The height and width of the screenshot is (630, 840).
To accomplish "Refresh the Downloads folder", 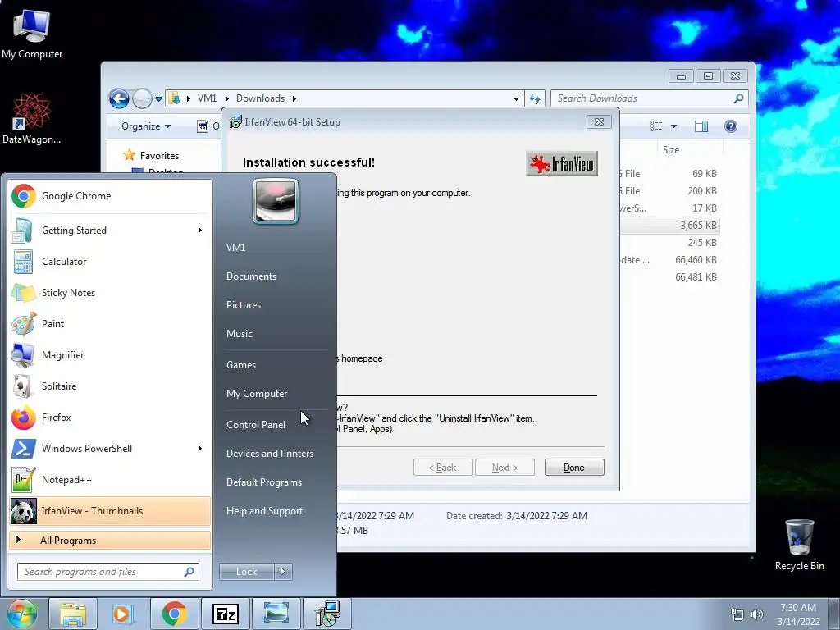I will (x=535, y=99).
